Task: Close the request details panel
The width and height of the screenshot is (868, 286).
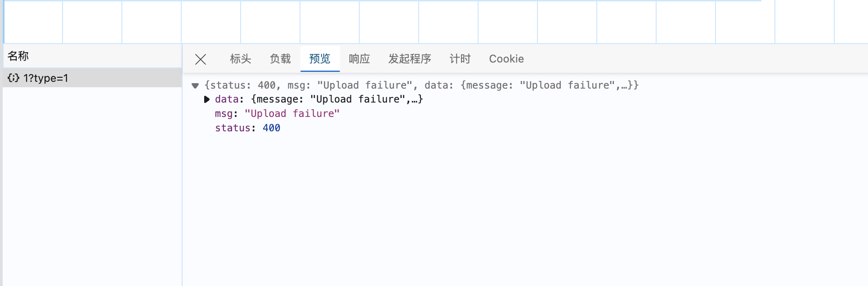Action: coord(201,59)
